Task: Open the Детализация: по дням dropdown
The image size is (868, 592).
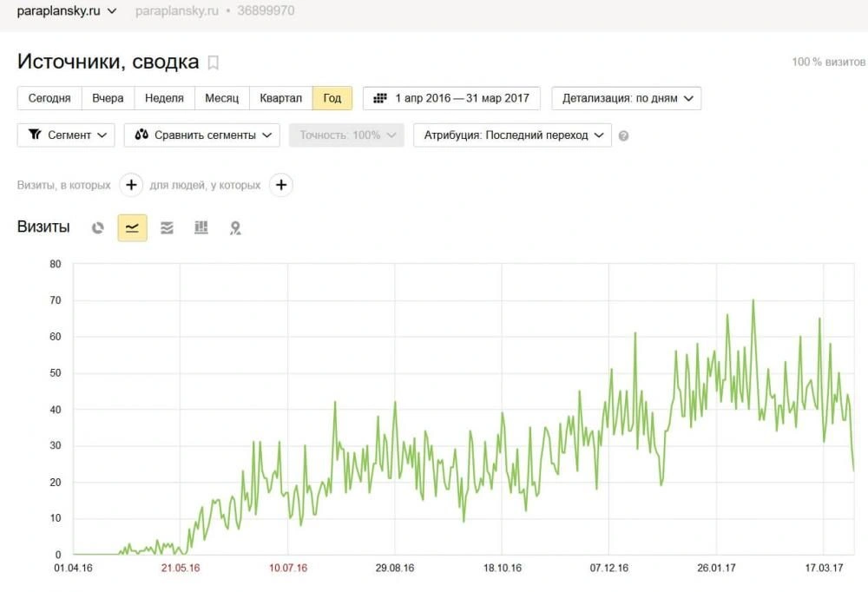Action: point(626,98)
